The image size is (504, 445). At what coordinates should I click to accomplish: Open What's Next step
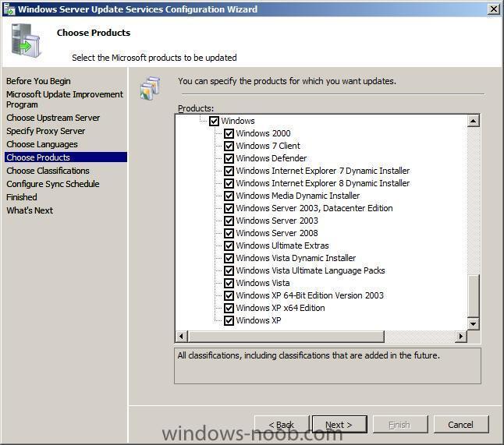(x=30, y=210)
